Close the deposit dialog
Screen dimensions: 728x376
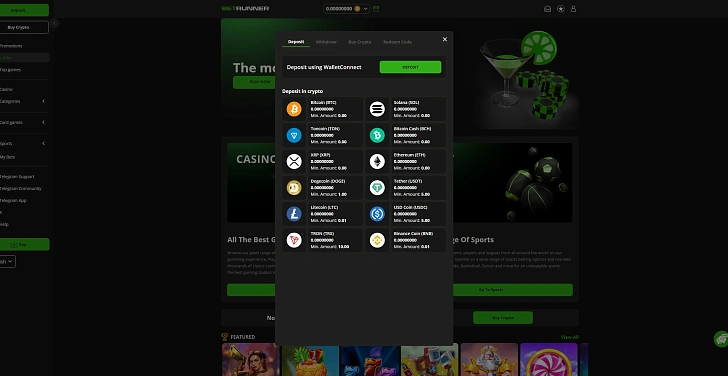point(445,39)
